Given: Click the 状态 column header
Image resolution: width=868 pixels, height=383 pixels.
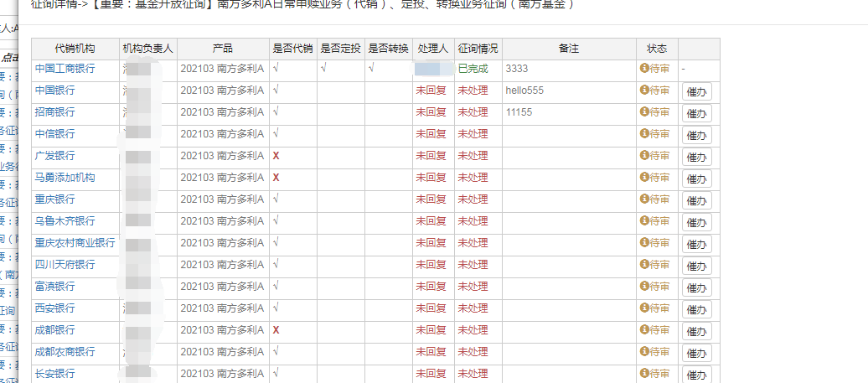Looking at the screenshot, I should point(657,49).
